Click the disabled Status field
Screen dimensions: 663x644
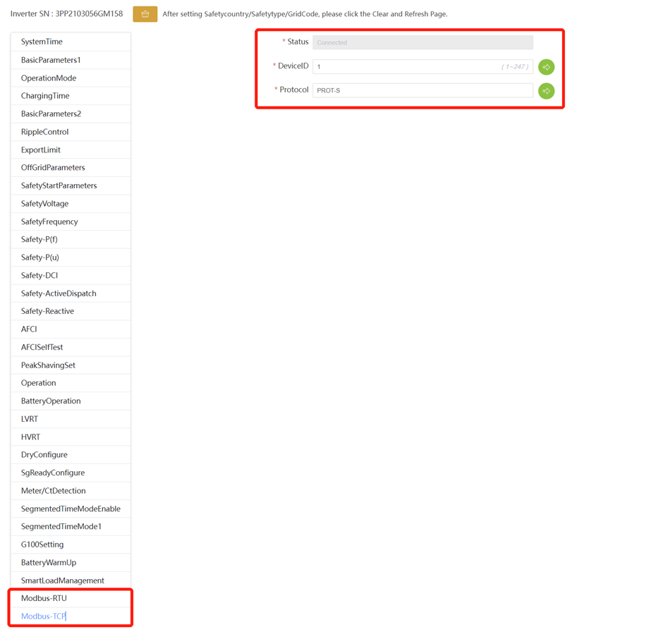tap(422, 42)
